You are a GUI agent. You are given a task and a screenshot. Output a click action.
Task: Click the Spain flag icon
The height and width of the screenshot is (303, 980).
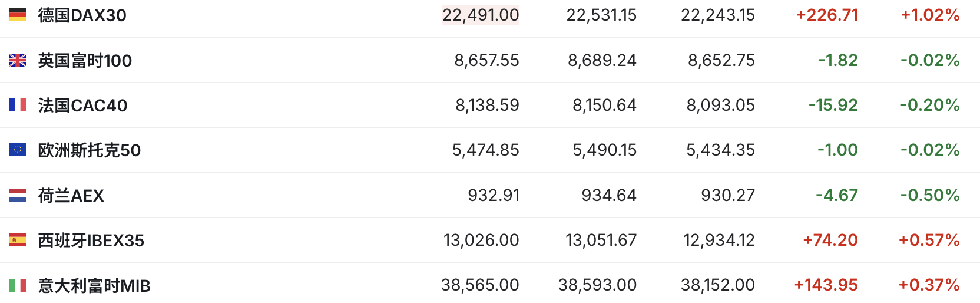(18, 240)
